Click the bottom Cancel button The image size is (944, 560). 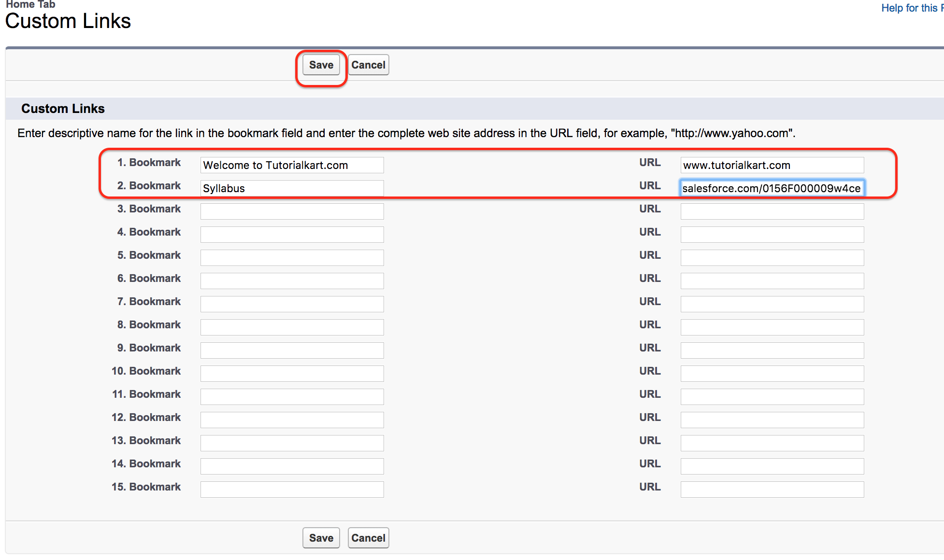point(368,537)
